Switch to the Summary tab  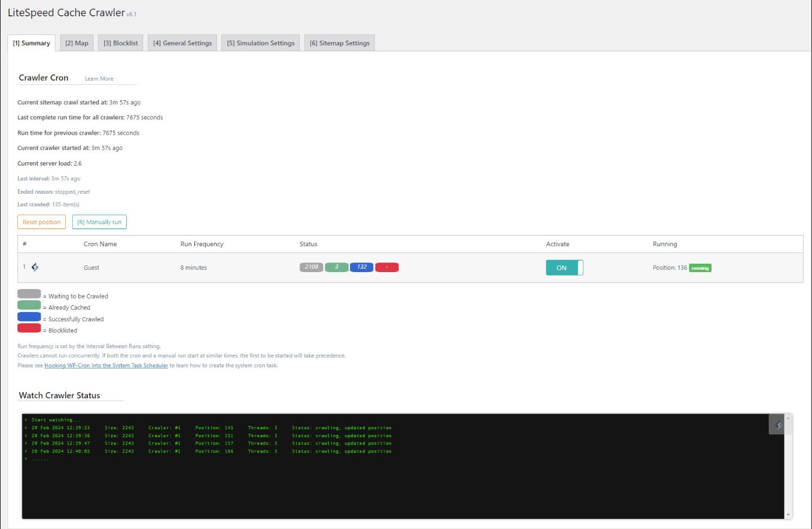[x=32, y=43]
